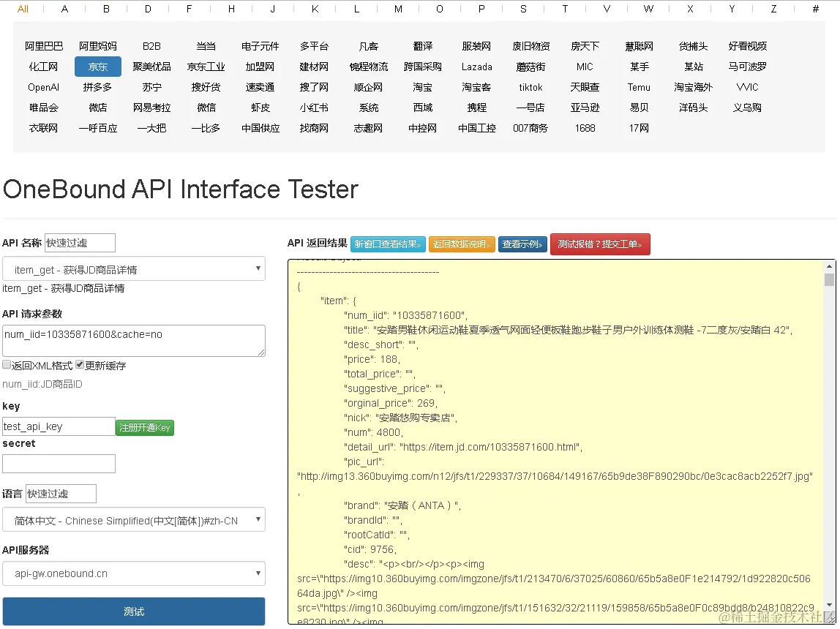The image size is (840, 629).
Task: Open the VVIC platform link
Action: pos(747,87)
